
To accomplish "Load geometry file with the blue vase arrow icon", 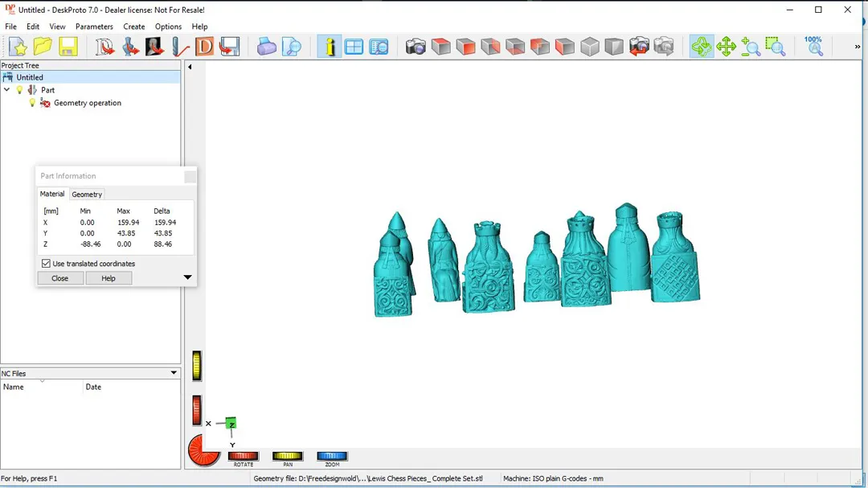I will (x=130, y=47).
